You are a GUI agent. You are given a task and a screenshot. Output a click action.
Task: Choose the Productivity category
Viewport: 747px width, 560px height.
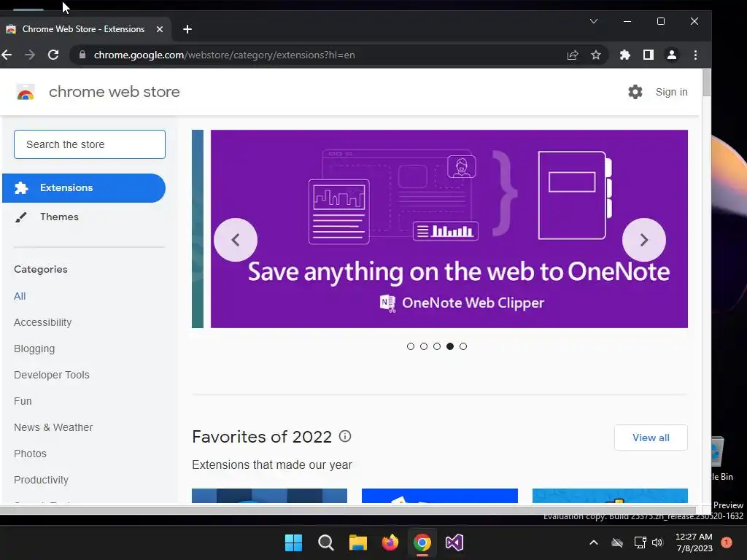coord(41,480)
